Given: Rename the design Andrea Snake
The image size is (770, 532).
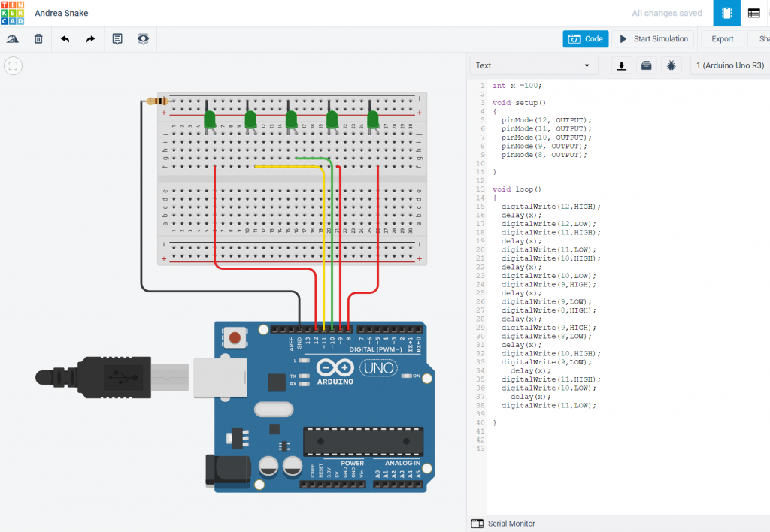Looking at the screenshot, I should (62, 14).
